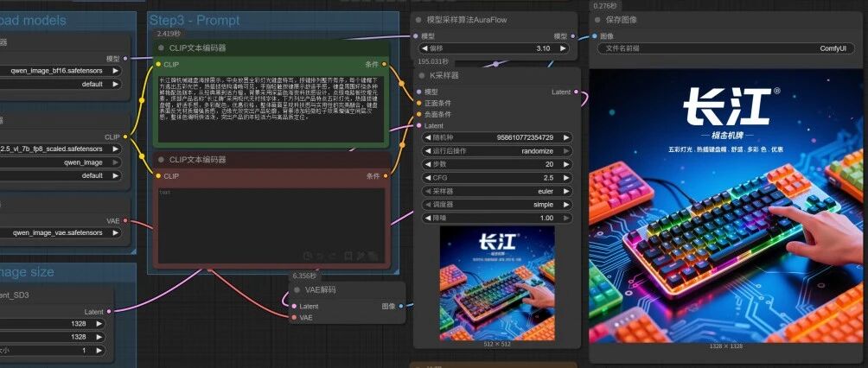
Task: Collapse the 保存图像 node title dot
Action: click(x=597, y=19)
